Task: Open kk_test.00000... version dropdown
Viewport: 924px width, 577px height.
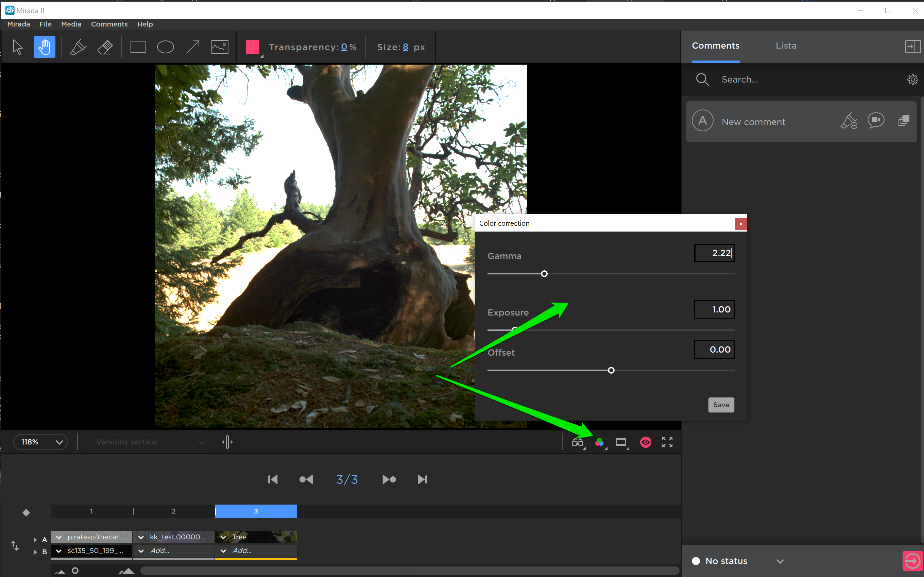Action: click(x=141, y=537)
